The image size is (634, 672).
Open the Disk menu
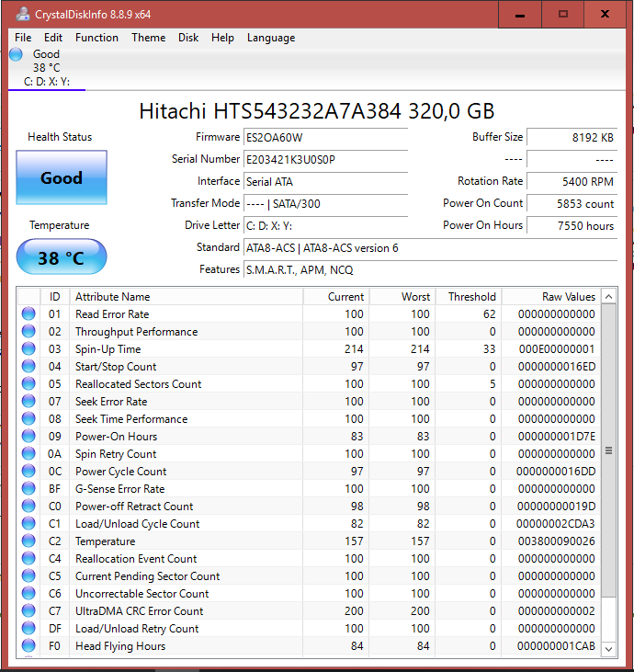(188, 38)
